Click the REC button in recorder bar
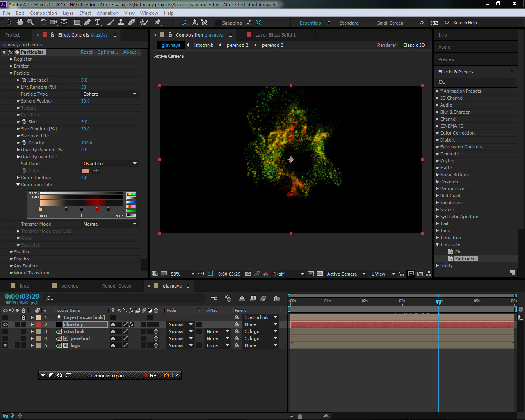Image resolution: width=525 pixels, height=420 pixels. pyautogui.click(x=152, y=375)
